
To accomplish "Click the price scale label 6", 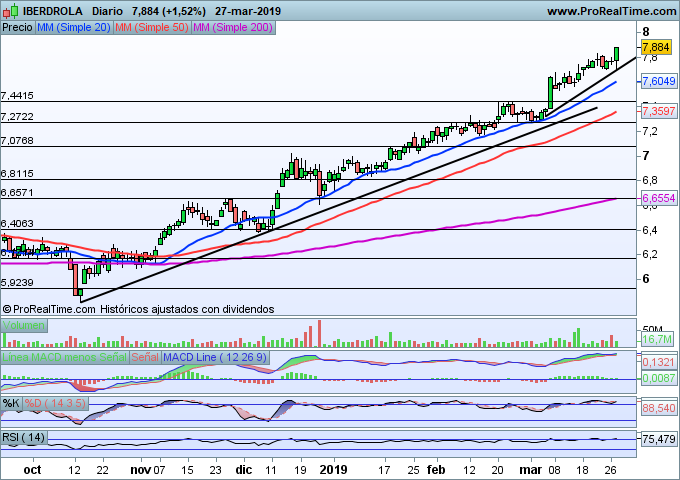I will tap(646, 279).
